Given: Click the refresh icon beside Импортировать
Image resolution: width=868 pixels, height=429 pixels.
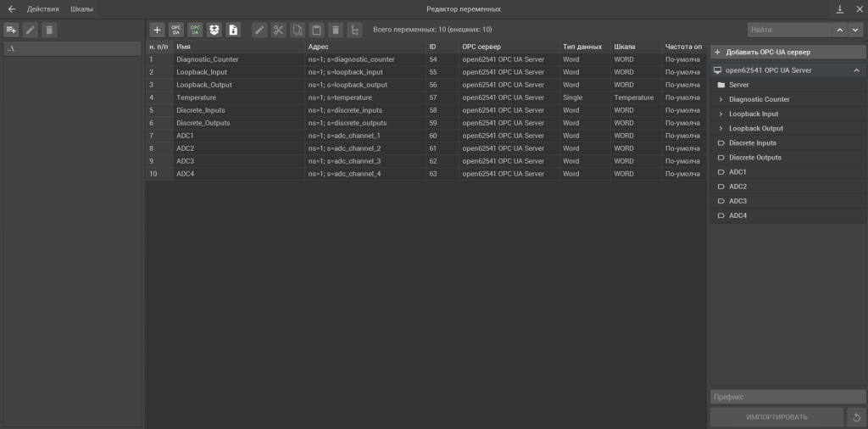Looking at the screenshot, I should (x=856, y=417).
